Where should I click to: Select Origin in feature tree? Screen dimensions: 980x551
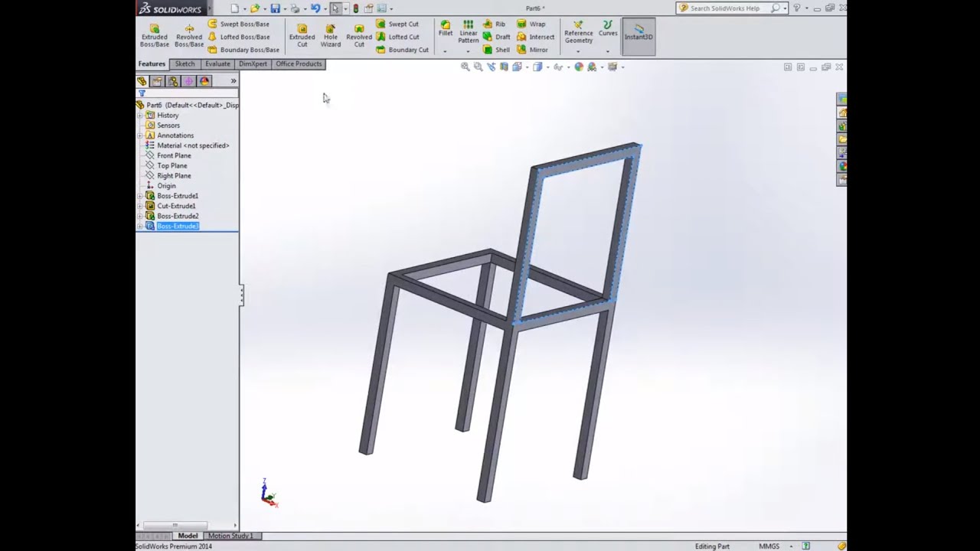pos(161,186)
